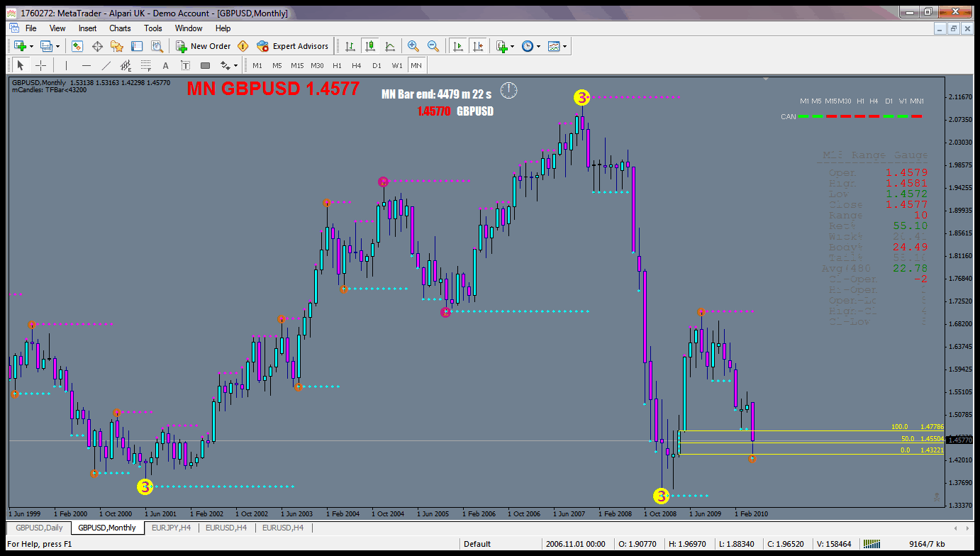
Task: Open the Market Watch window icon
Action: click(77, 46)
